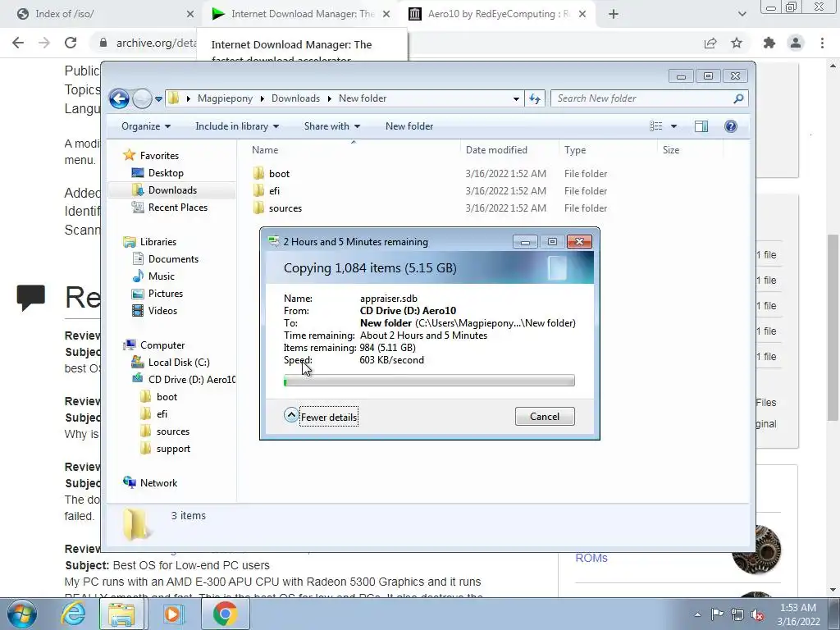This screenshot has width=840, height=630.
Task: Launch Internet Explorer from taskbar
Action: 72,614
